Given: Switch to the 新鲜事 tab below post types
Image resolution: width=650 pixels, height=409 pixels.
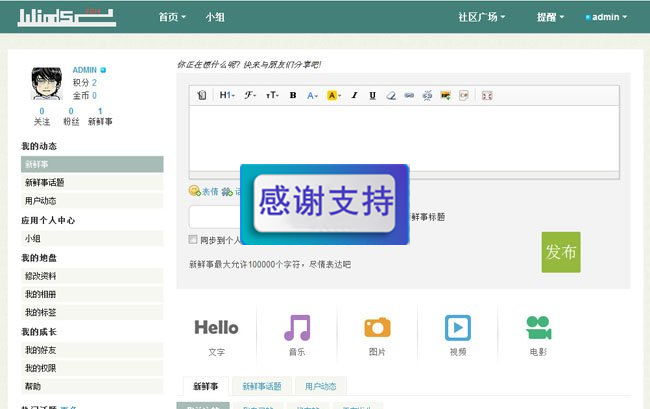Looking at the screenshot, I should pyautogui.click(x=206, y=386).
